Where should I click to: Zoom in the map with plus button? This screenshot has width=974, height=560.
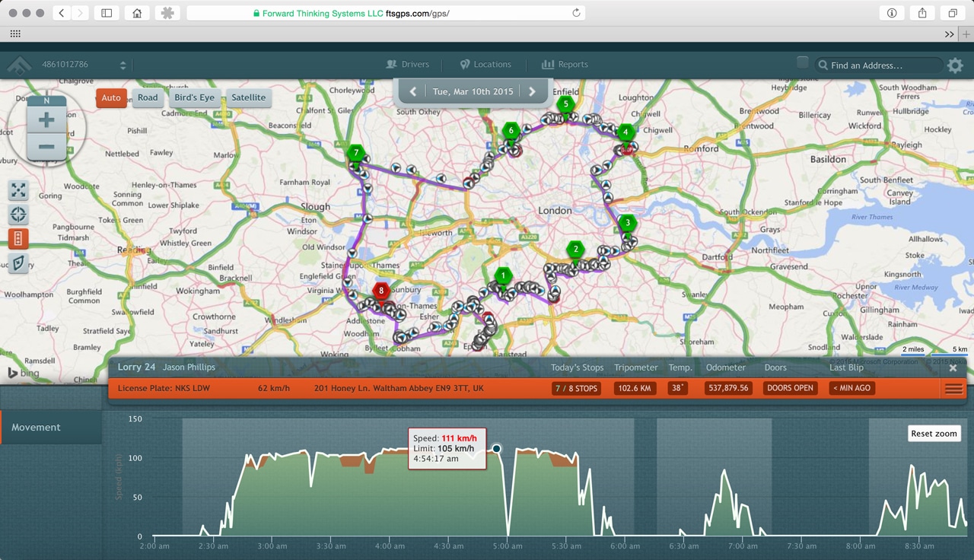point(46,120)
